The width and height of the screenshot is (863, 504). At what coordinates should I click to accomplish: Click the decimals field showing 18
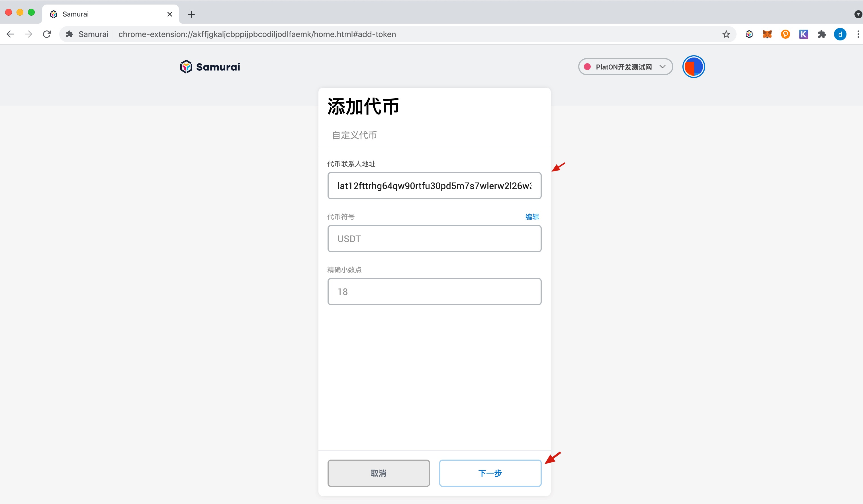(x=434, y=292)
